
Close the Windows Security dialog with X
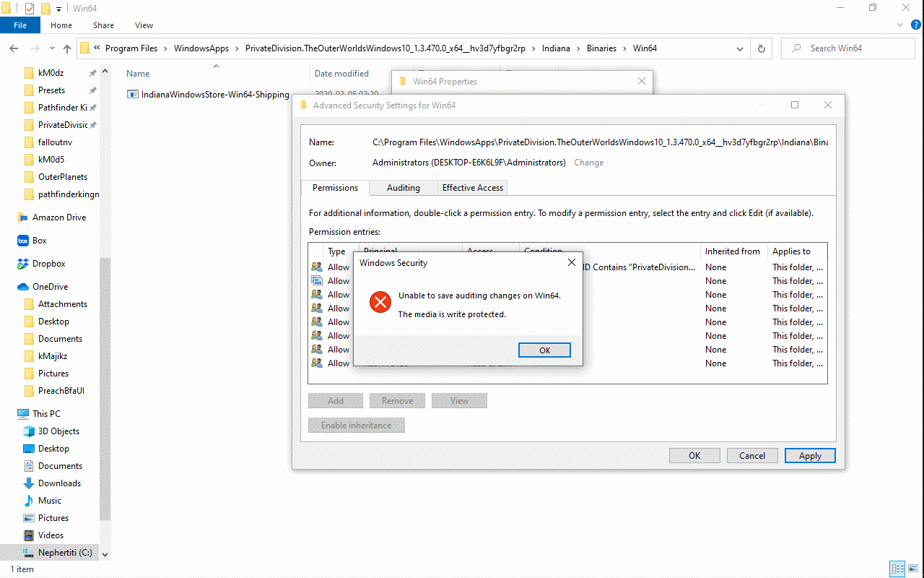pos(572,262)
